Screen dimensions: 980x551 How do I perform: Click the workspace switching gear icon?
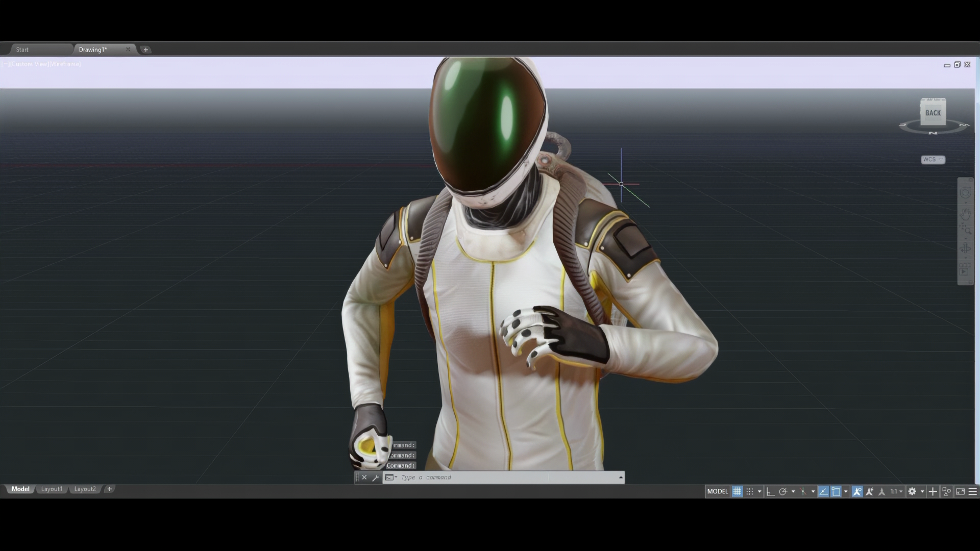pyautogui.click(x=912, y=491)
